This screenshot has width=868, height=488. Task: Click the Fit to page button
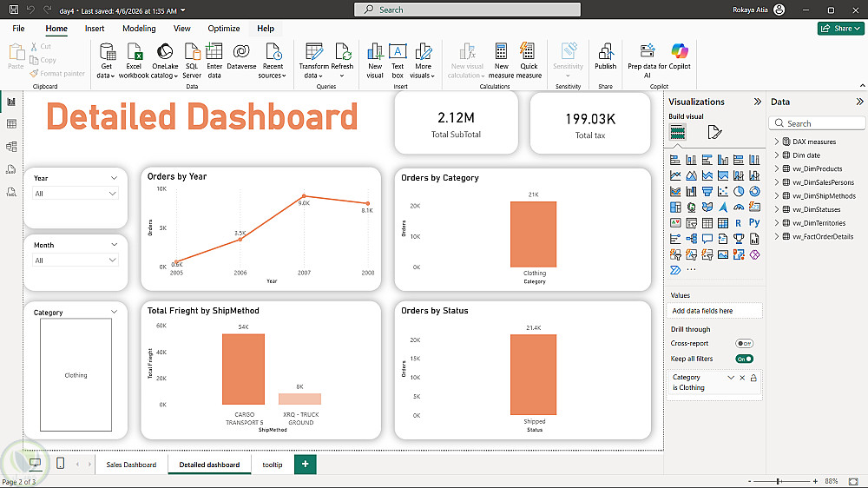coord(853,481)
